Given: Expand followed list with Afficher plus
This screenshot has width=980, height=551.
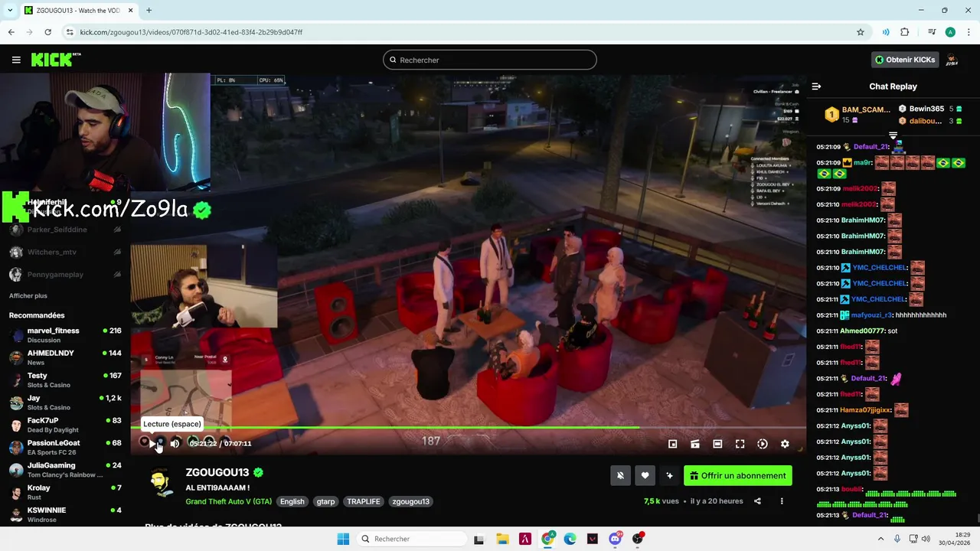Looking at the screenshot, I should (x=28, y=295).
